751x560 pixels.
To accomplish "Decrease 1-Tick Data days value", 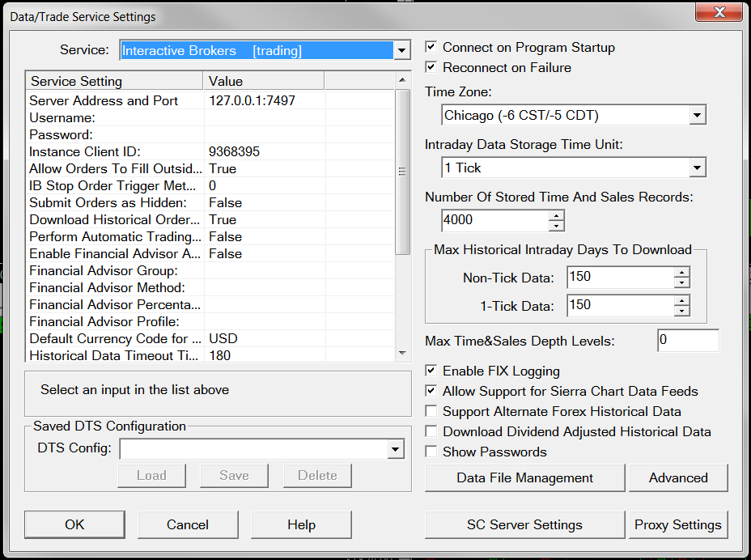I will [x=681, y=311].
